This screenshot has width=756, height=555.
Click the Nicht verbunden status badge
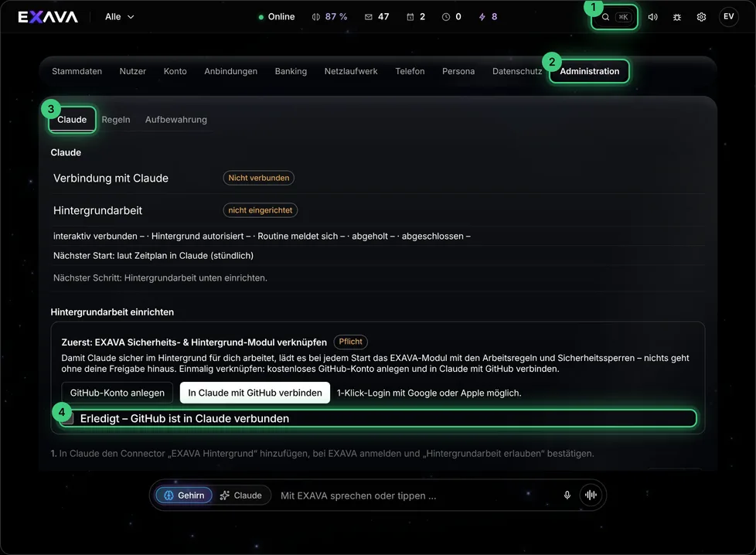(258, 178)
